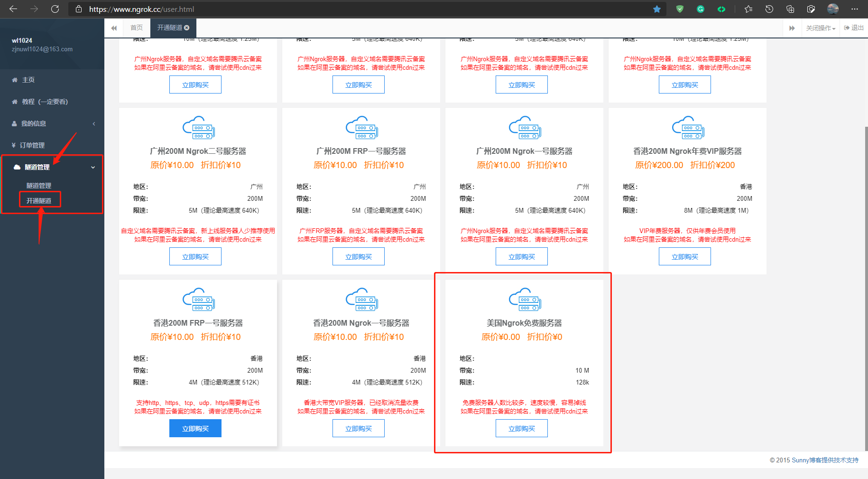
Task: Select 开通隧道 submenu item
Action: 39,201
